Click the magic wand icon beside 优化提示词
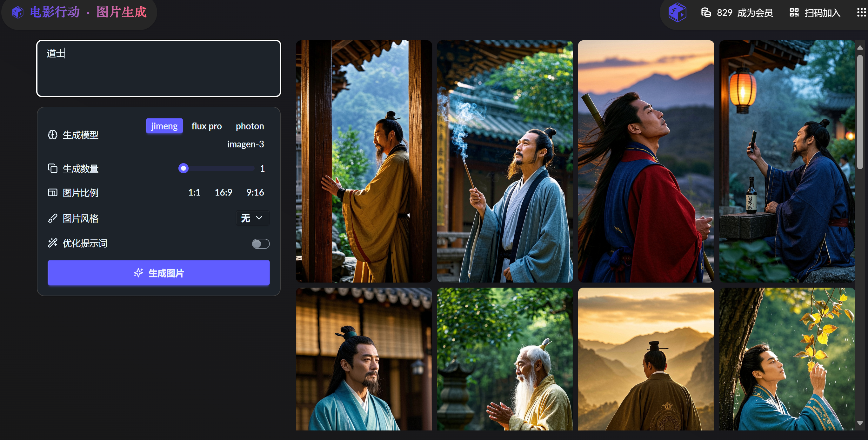This screenshot has height=440, width=868. [x=53, y=243]
